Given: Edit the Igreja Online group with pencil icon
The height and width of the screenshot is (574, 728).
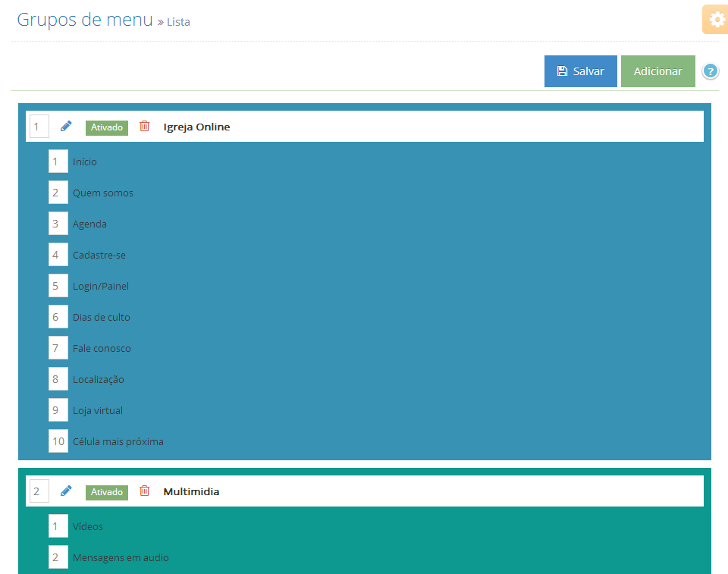Looking at the screenshot, I should (x=66, y=127).
